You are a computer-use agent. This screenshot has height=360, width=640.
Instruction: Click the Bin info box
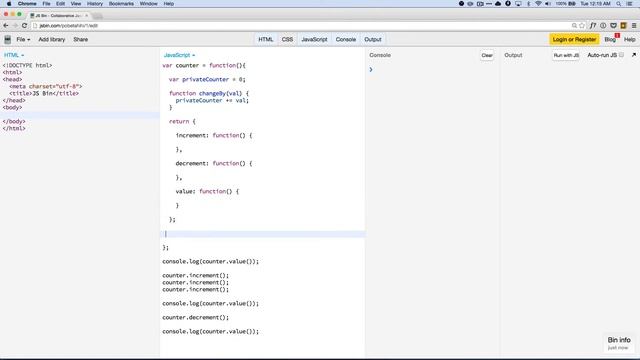[x=619, y=343]
